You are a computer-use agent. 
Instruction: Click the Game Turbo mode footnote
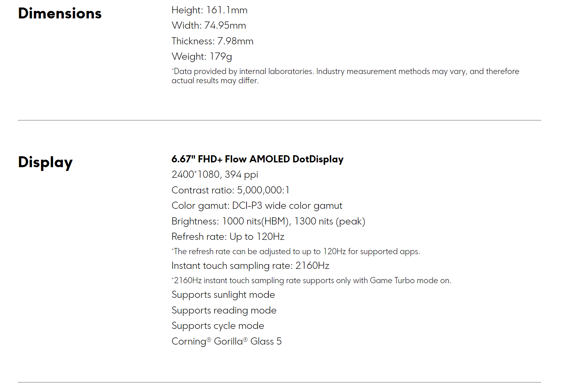point(311,281)
